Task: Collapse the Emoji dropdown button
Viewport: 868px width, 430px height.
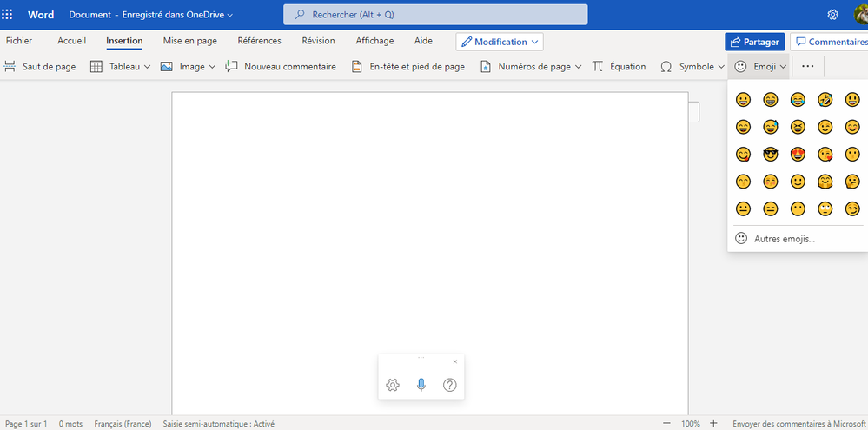Action: (759, 66)
